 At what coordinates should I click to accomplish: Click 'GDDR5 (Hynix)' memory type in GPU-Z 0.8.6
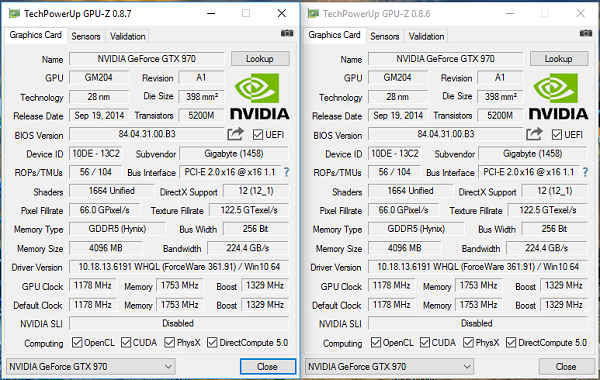click(416, 229)
